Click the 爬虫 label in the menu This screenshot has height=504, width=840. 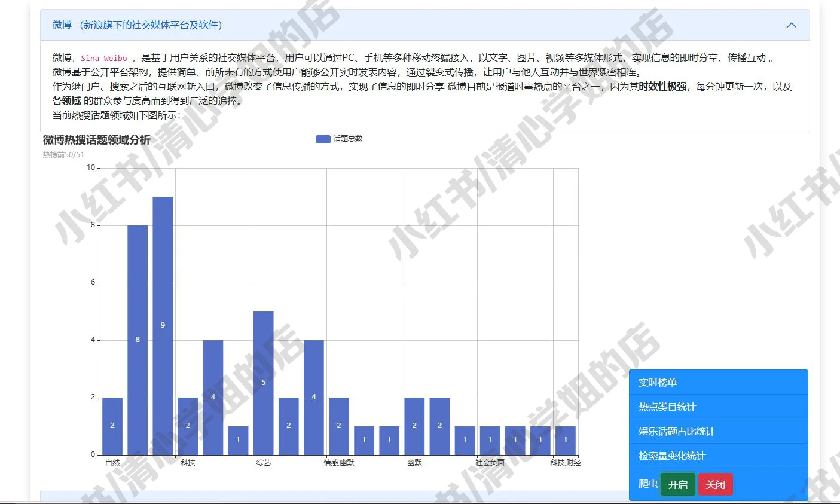click(648, 484)
